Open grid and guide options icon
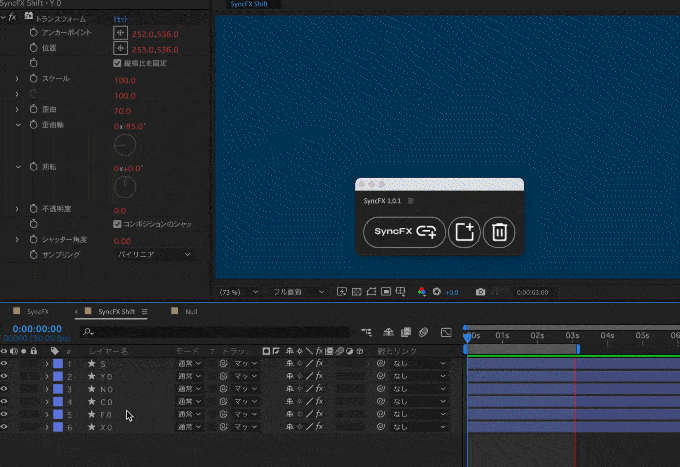This screenshot has height=467, width=680. (400, 292)
